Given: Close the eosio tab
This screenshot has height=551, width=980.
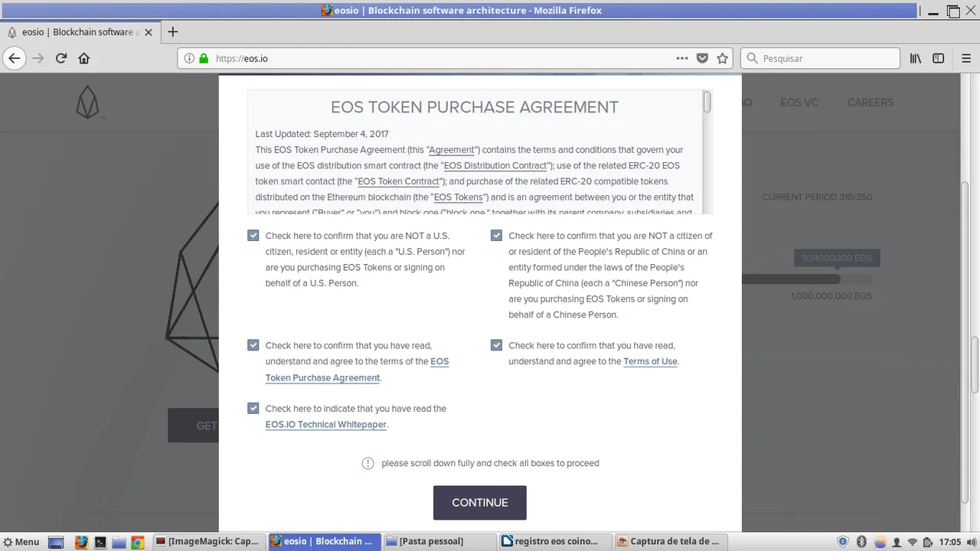Looking at the screenshot, I should point(149,32).
